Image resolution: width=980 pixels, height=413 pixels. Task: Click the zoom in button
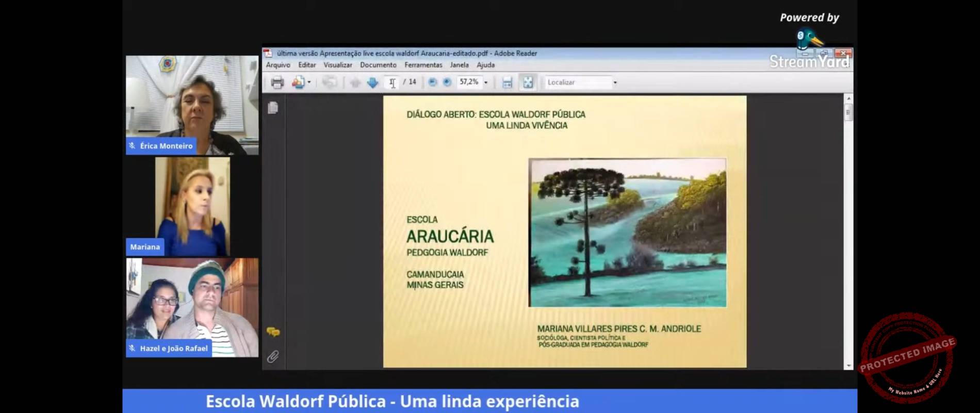[447, 82]
